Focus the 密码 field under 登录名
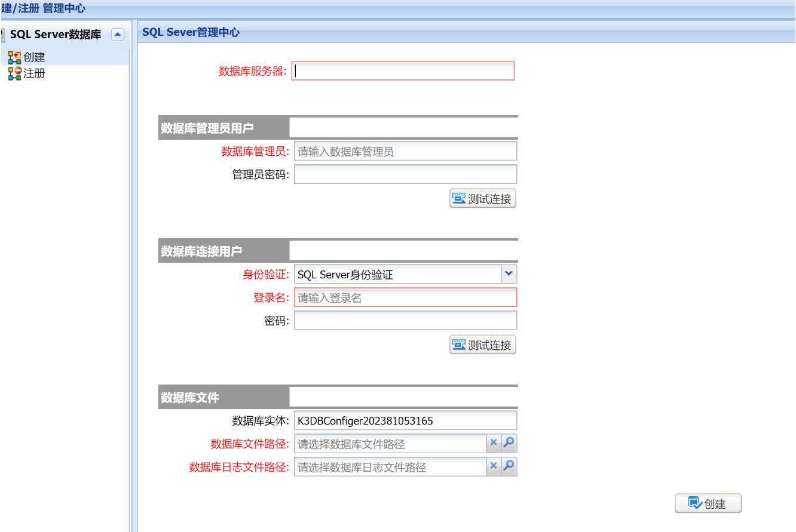796x532 pixels. pos(405,321)
